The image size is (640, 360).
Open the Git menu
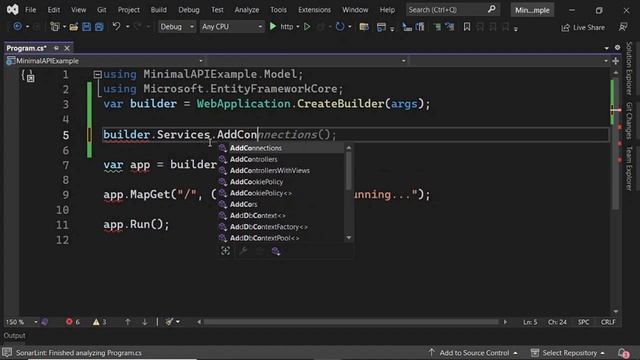tap(102, 10)
